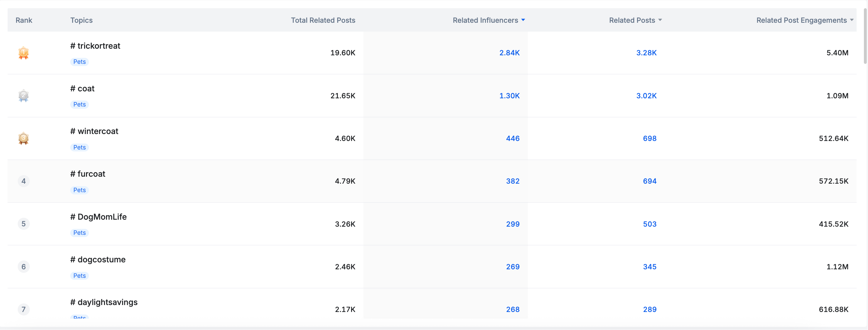Sort by Related Influencers arrow

click(523, 20)
